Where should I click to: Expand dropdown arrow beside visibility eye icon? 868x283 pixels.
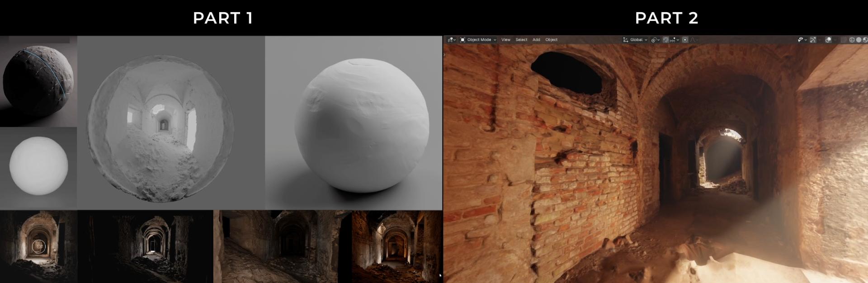pos(806,40)
